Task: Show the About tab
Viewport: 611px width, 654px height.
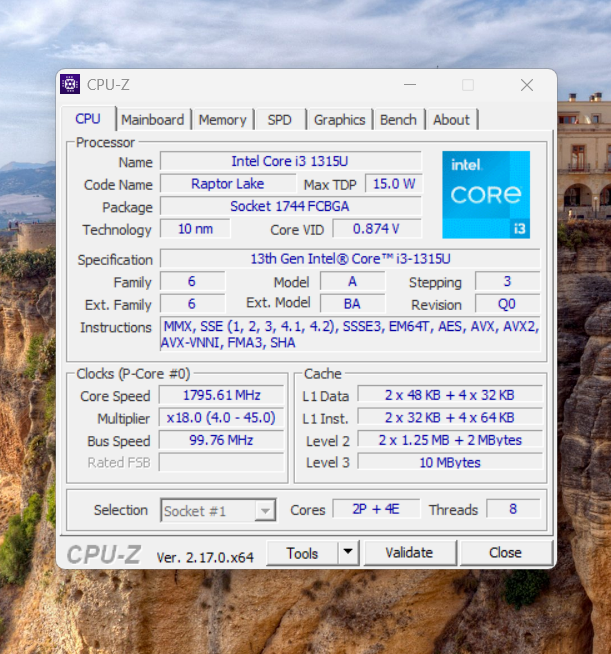Action: click(451, 120)
